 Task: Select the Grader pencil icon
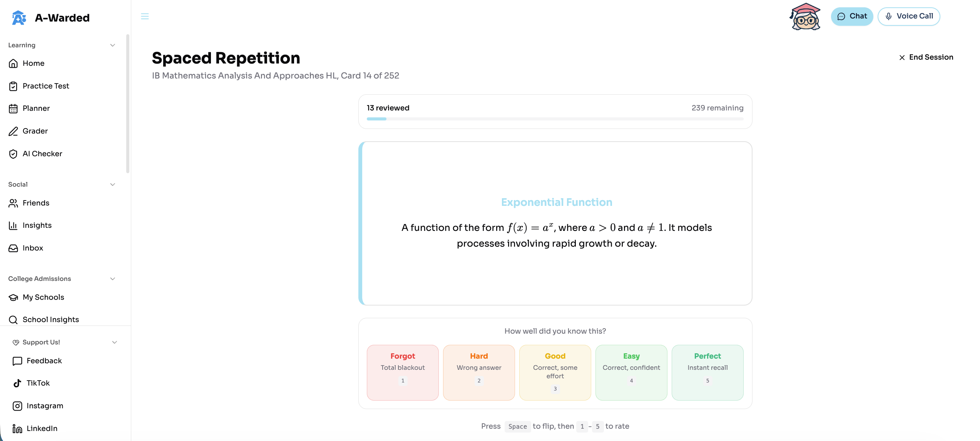(x=13, y=131)
